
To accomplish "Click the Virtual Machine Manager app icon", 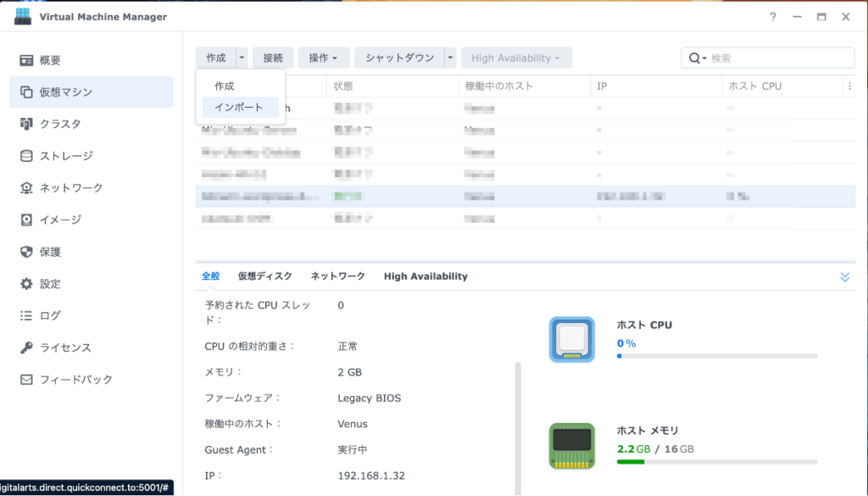I will click(x=23, y=17).
